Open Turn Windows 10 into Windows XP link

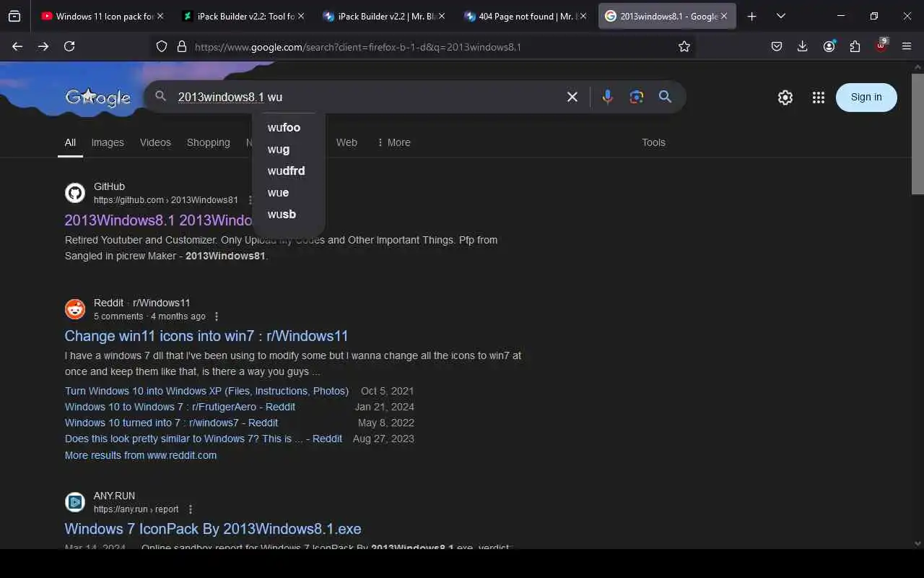(x=206, y=391)
